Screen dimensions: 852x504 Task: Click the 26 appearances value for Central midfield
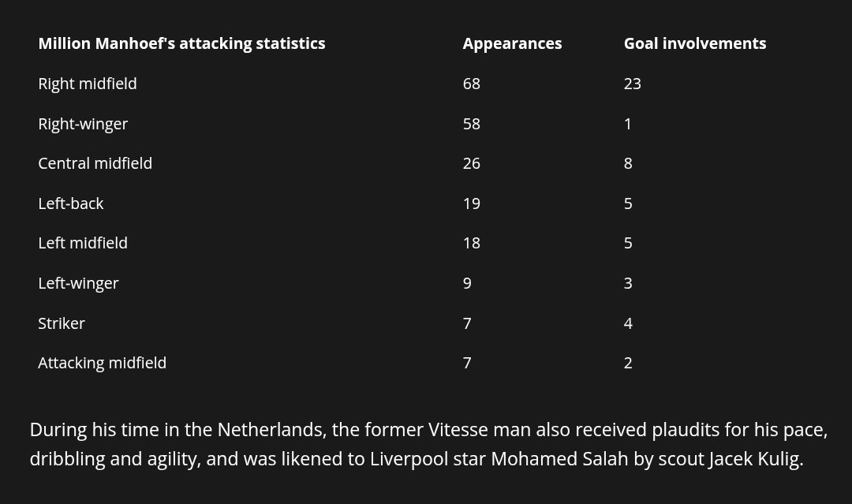[x=472, y=163]
